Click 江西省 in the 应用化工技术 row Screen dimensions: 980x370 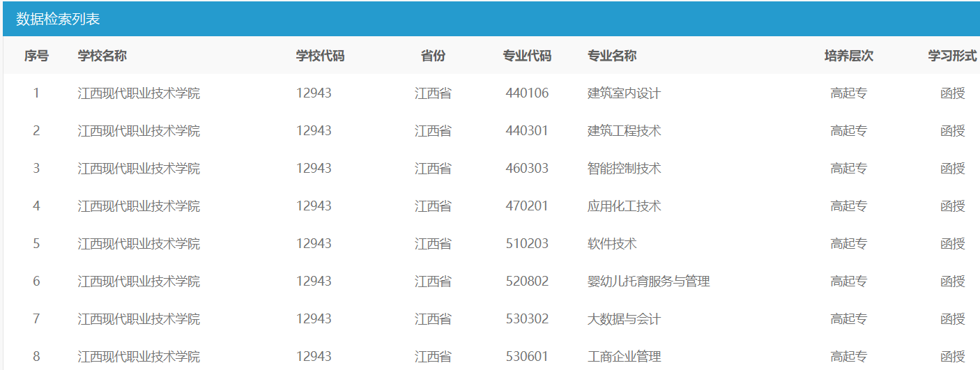(433, 206)
